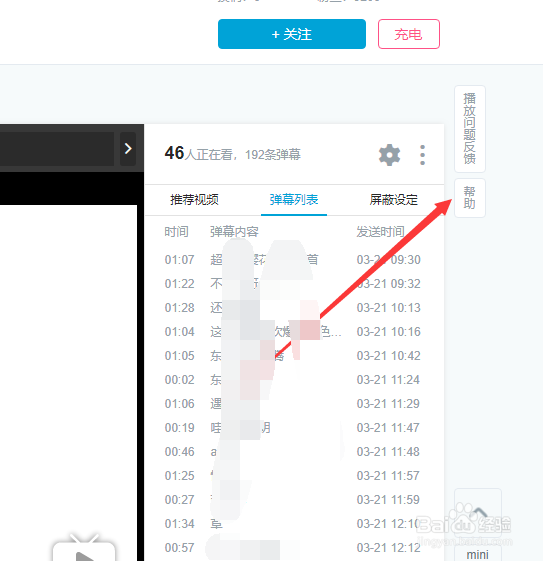Open the 屏蔽设定 tab

tap(393, 199)
